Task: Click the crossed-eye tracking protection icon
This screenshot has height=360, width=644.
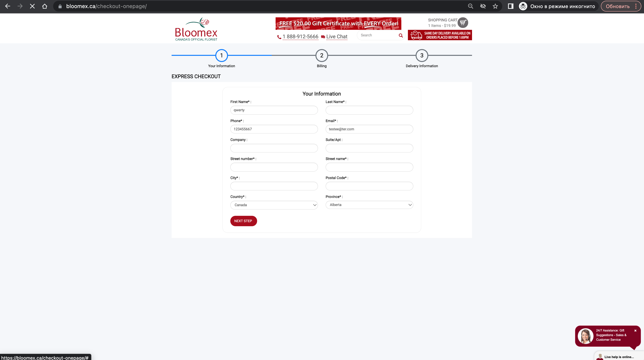Action: 483,6
